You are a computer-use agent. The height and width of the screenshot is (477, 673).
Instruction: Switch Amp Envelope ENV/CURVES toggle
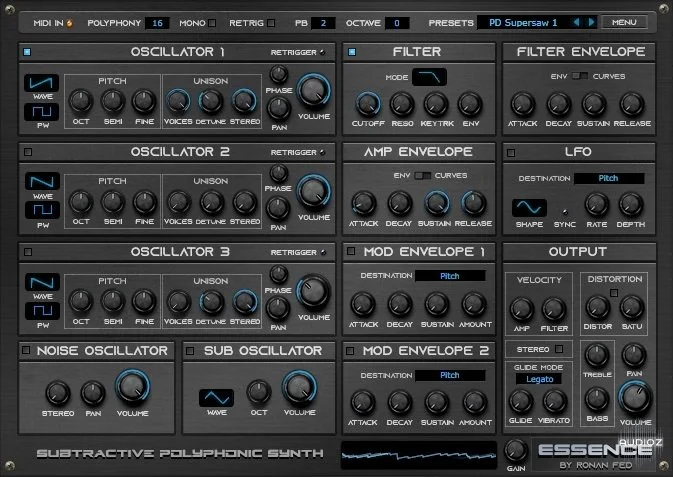(x=422, y=176)
